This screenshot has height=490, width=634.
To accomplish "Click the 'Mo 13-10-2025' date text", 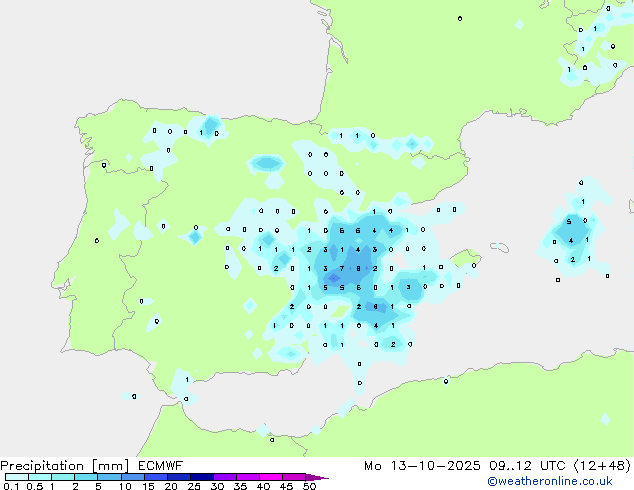I will (x=422, y=466).
